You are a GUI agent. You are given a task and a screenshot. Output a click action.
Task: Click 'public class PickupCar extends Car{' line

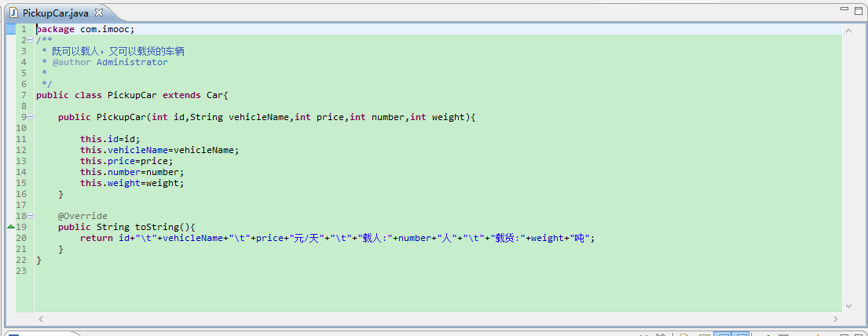tap(132, 95)
